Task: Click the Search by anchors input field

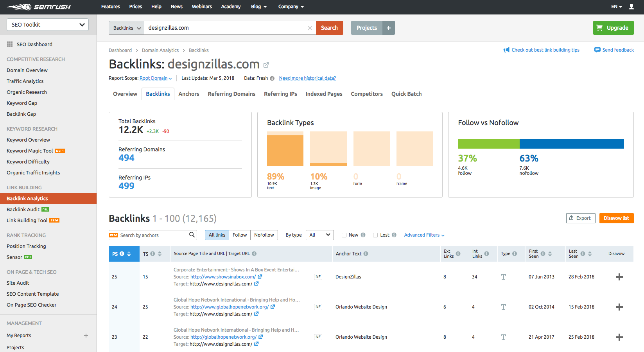Action: pyautogui.click(x=148, y=235)
